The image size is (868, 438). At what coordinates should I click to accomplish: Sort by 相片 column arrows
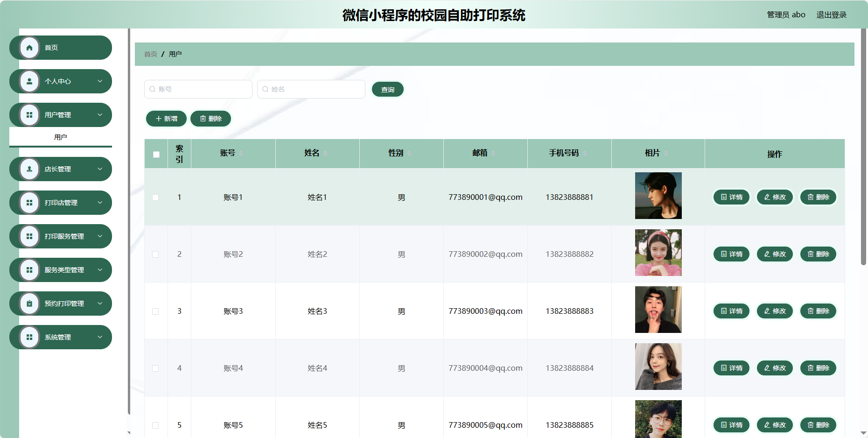tap(666, 153)
